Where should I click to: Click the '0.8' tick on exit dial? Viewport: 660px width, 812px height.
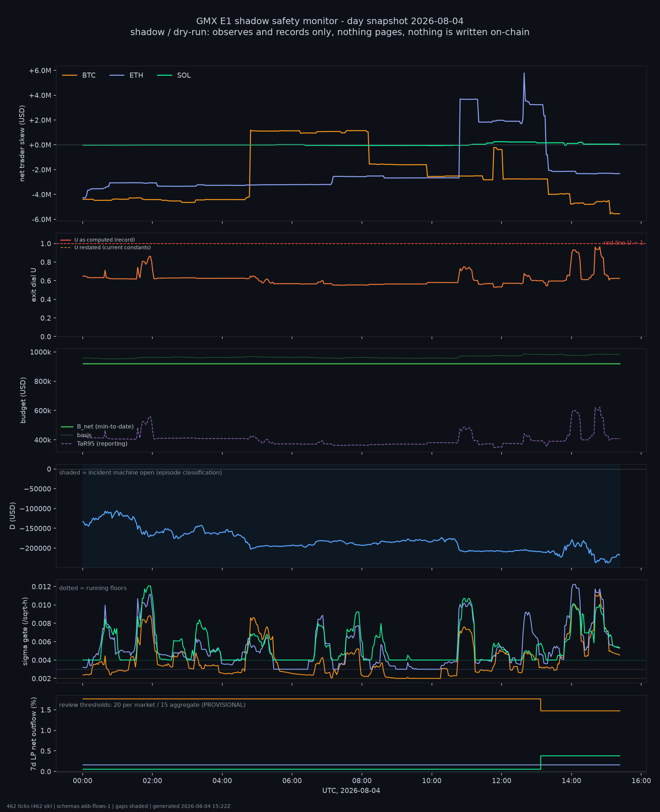click(46, 262)
